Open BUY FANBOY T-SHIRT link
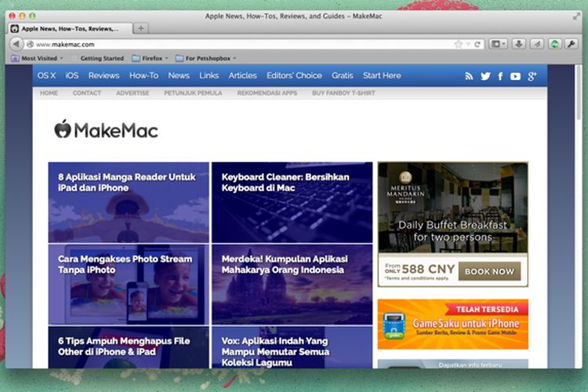This screenshot has width=588, height=392. tap(343, 93)
